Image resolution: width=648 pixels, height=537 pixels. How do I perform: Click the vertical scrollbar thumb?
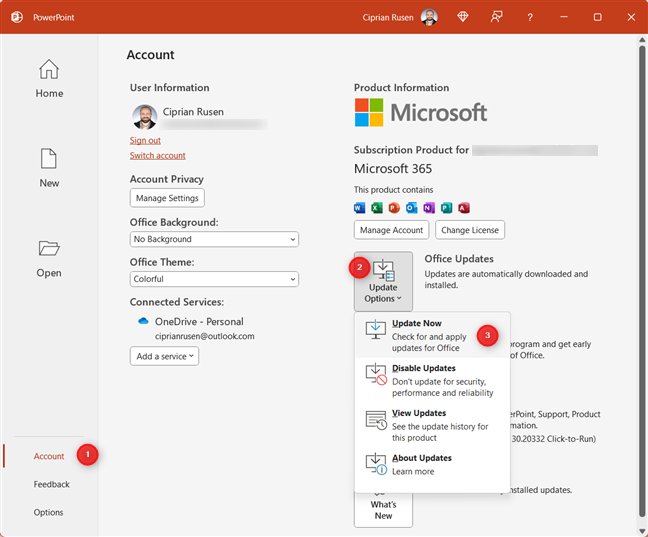click(x=642, y=281)
